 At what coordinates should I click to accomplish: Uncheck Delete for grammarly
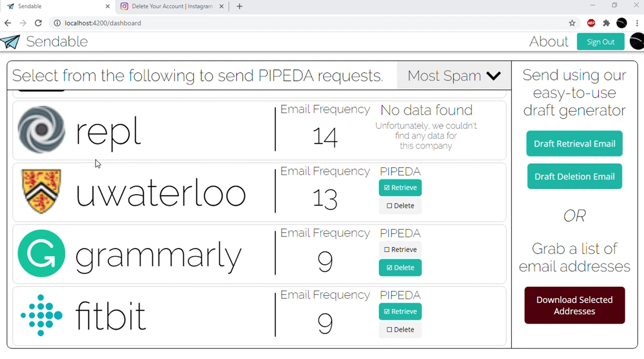click(x=400, y=268)
